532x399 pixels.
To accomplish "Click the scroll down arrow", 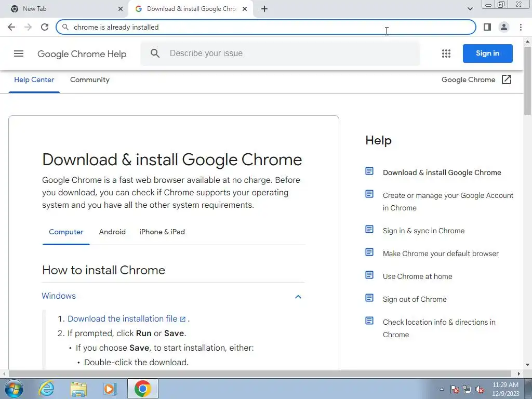I will tap(528, 365).
